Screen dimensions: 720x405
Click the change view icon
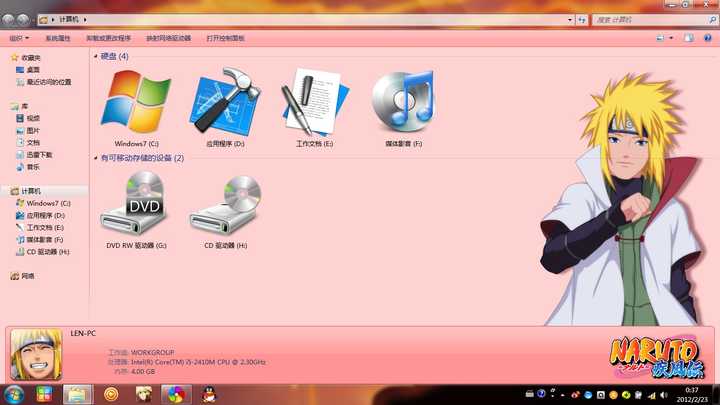(660, 38)
